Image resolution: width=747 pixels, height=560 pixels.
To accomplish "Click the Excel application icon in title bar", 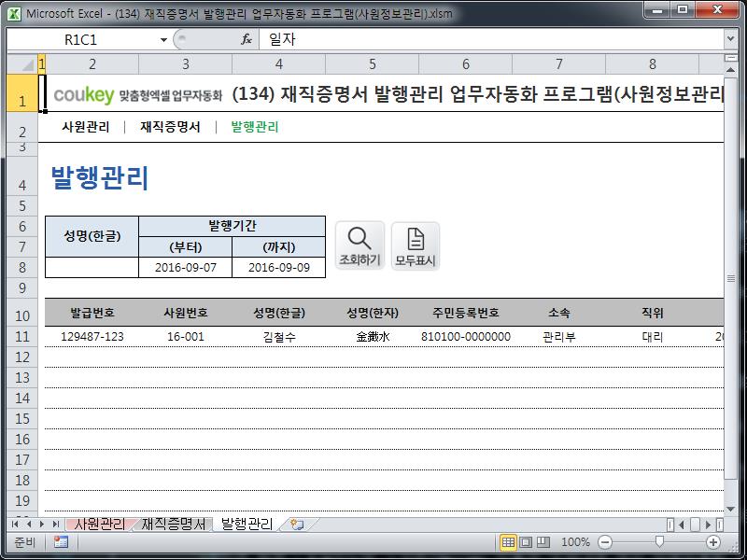I will click(14, 13).
